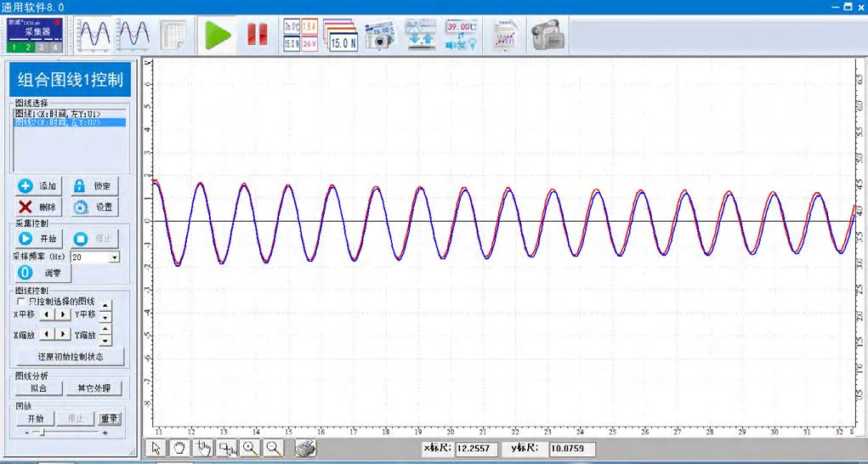
Task: Select the arrow pointer tool
Action: [157, 449]
